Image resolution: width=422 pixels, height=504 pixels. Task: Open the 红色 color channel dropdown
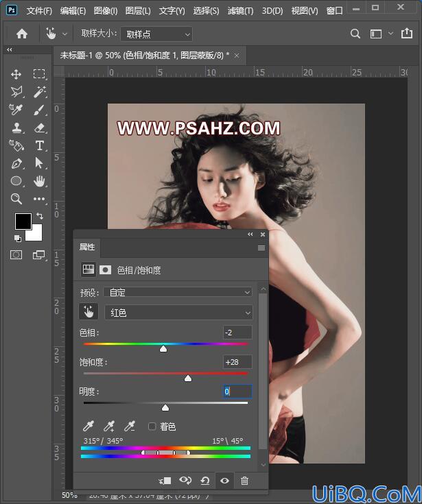point(178,313)
